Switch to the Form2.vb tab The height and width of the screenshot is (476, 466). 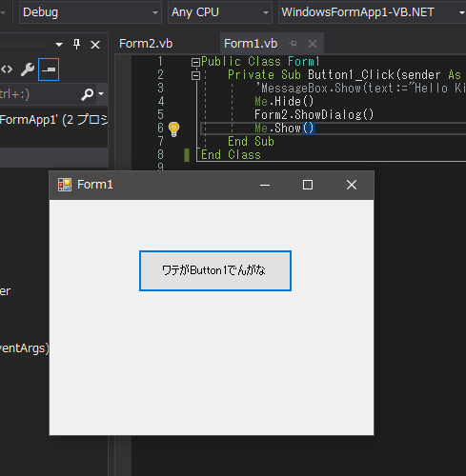146,44
